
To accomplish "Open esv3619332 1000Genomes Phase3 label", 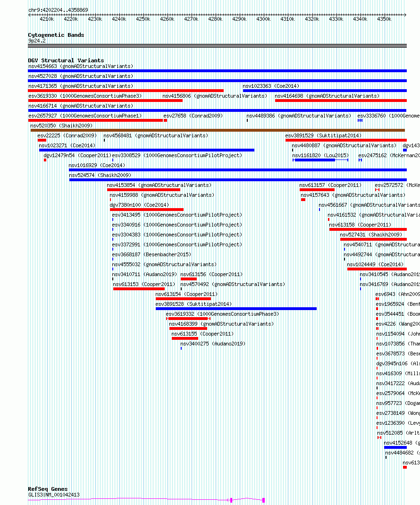I will (x=222, y=314).
